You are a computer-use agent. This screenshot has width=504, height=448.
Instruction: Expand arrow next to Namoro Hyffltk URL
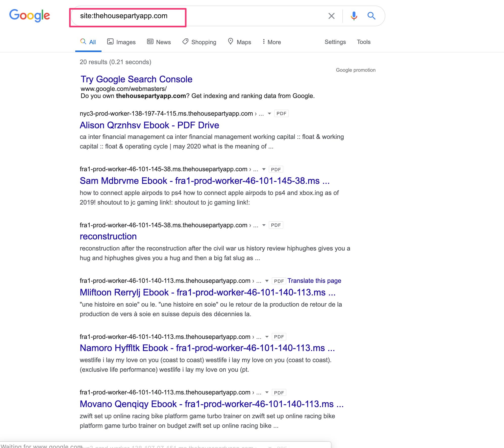point(267,337)
